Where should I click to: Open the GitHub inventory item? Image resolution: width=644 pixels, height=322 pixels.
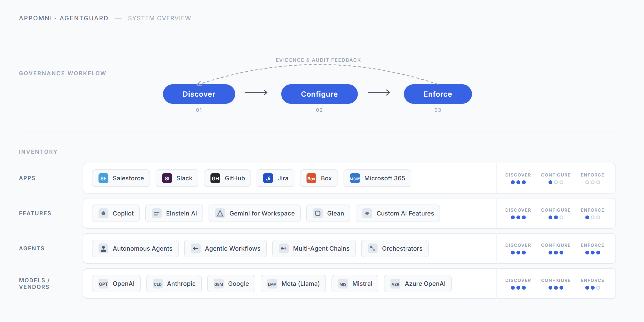[x=215, y=178]
